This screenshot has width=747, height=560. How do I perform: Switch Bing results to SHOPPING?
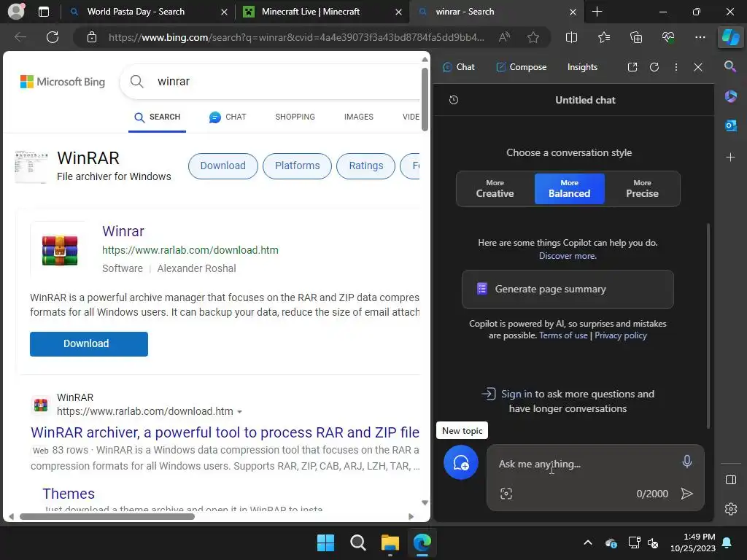click(295, 117)
